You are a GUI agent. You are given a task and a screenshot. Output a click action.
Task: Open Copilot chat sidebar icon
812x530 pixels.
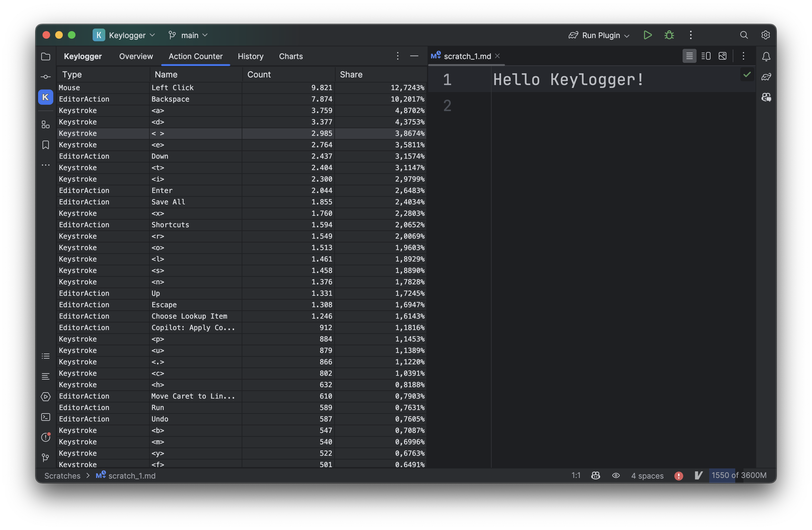click(x=766, y=97)
